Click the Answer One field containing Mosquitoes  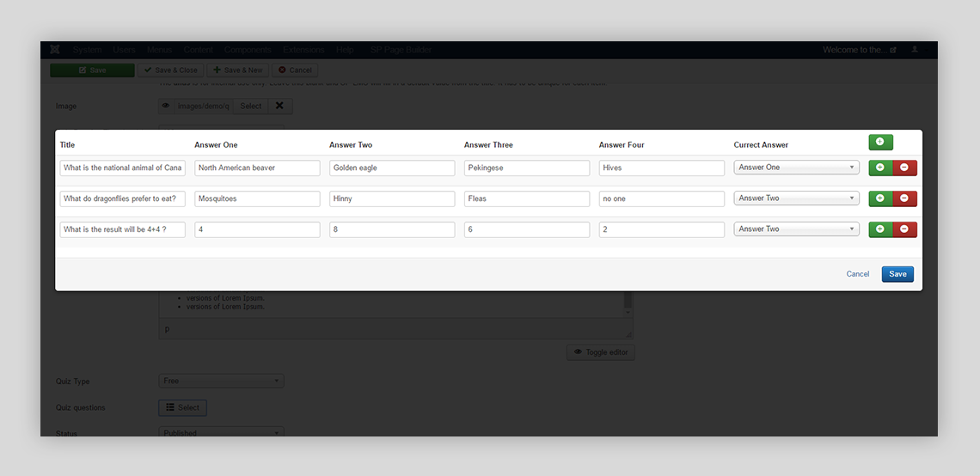click(x=257, y=198)
